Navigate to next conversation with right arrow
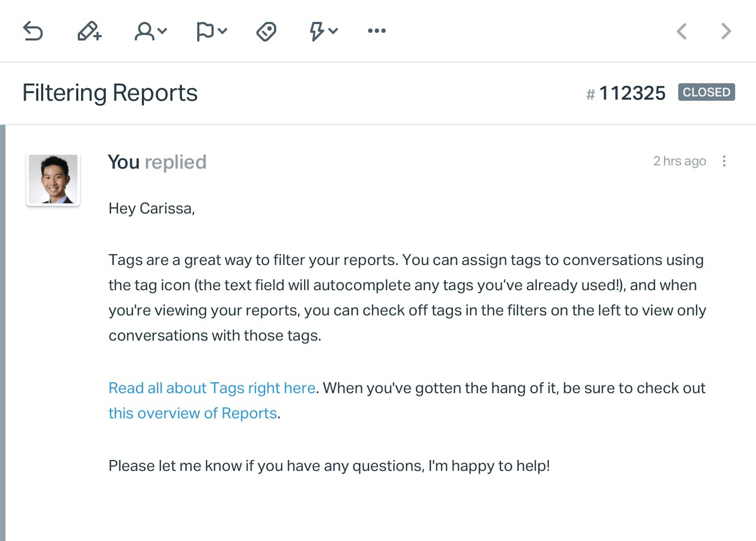The image size is (756, 541). click(x=726, y=31)
